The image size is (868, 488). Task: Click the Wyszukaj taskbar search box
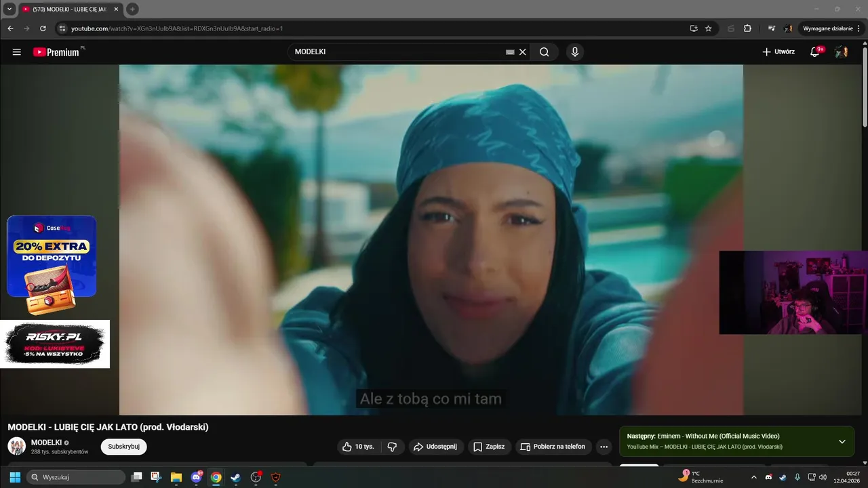click(76, 477)
